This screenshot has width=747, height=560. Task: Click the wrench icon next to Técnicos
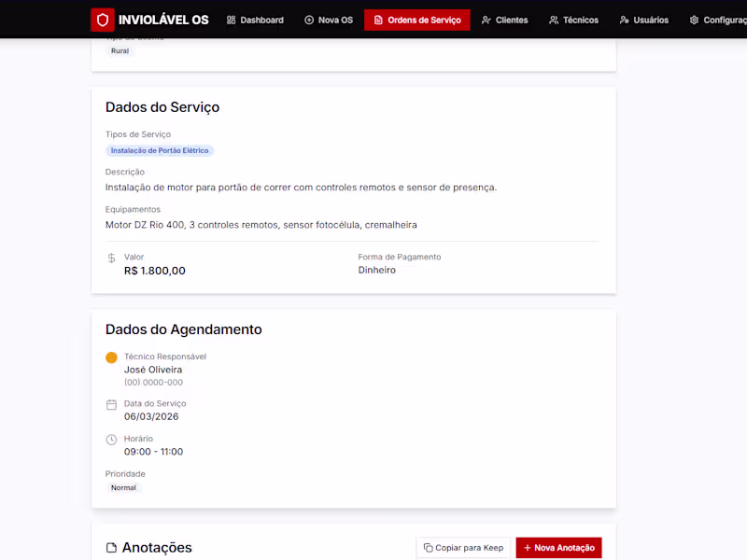551,19
